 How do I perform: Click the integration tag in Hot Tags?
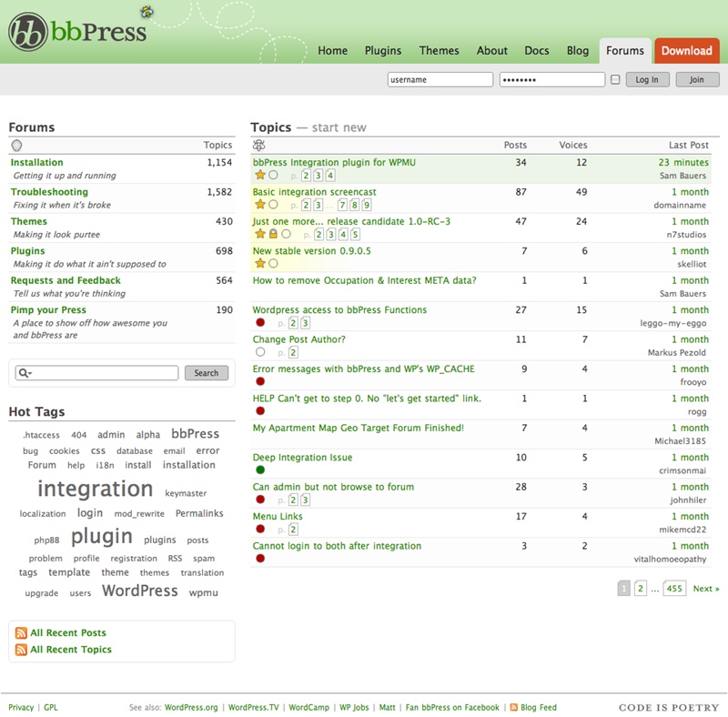click(96, 489)
